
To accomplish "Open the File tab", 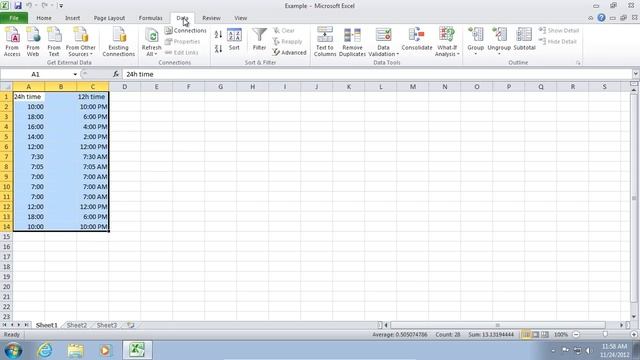I will [14, 18].
